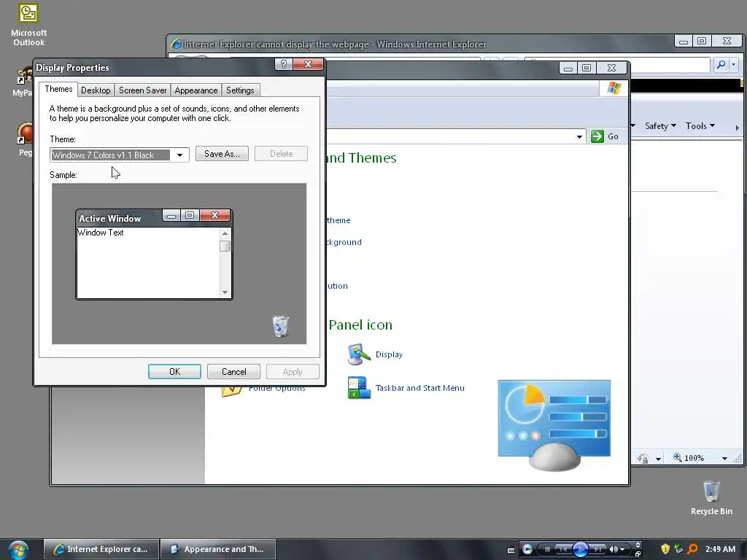This screenshot has height=560, width=747.
Task: Click the Recycle Bin in theme sample preview
Action: click(x=280, y=326)
